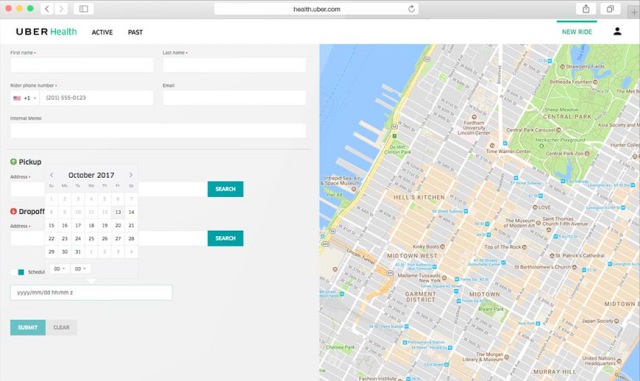Submit the ride request form

tap(28, 328)
